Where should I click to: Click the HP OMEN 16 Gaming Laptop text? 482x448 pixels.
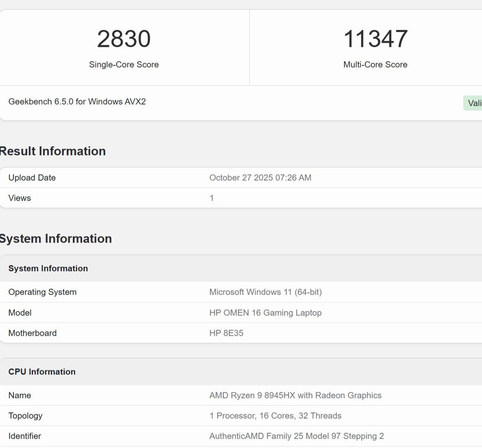pos(265,313)
